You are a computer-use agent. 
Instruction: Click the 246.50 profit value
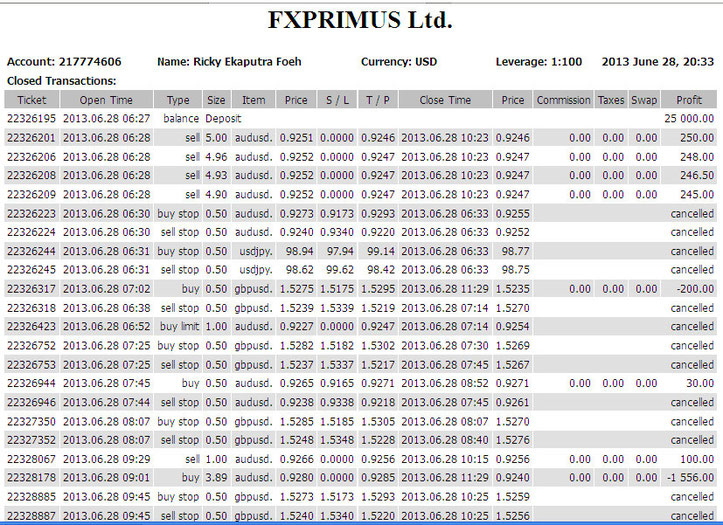coord(697,176)
